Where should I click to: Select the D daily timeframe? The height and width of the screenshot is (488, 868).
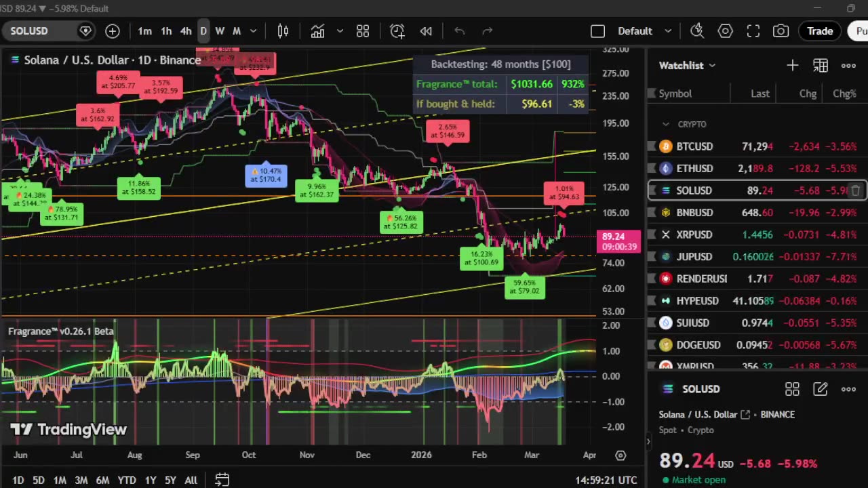click(x=203, y=31)
